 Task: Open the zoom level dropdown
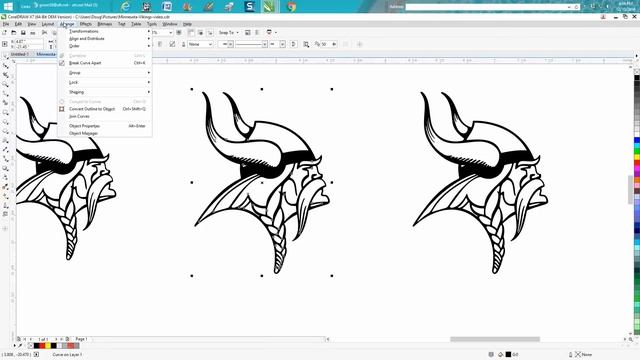[171, 33]
